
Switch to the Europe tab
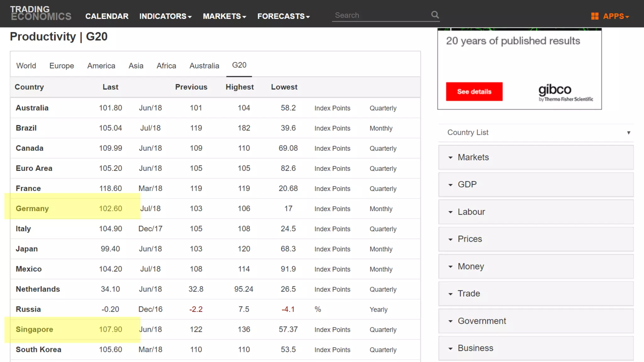pyautogui.click(x=62, y=66)
